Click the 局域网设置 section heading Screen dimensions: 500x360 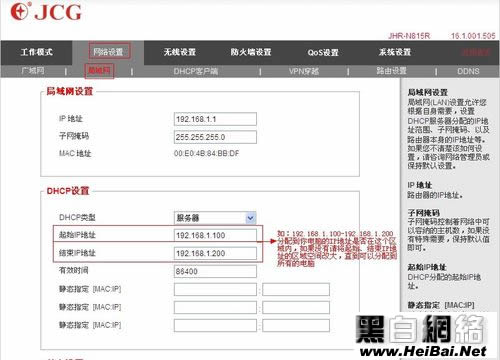[69, 91]
